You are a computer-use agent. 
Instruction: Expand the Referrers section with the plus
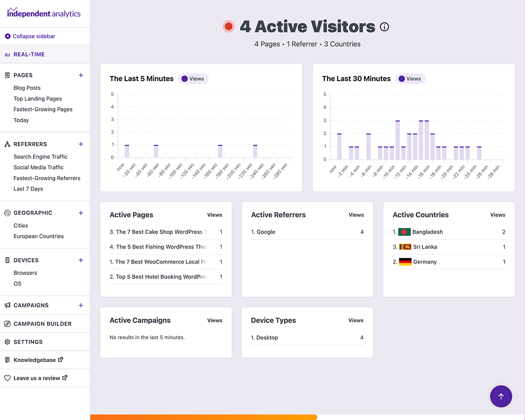(x=81, y=144)
